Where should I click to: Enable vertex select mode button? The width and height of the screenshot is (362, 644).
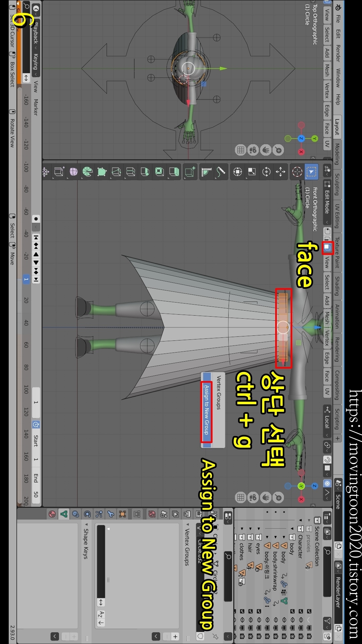[327, 231]
